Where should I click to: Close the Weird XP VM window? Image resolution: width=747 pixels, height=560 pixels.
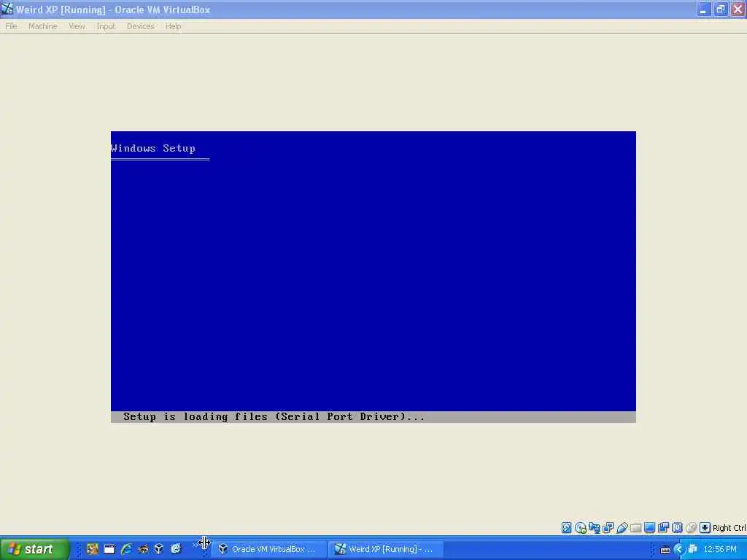tap(738, 9)
